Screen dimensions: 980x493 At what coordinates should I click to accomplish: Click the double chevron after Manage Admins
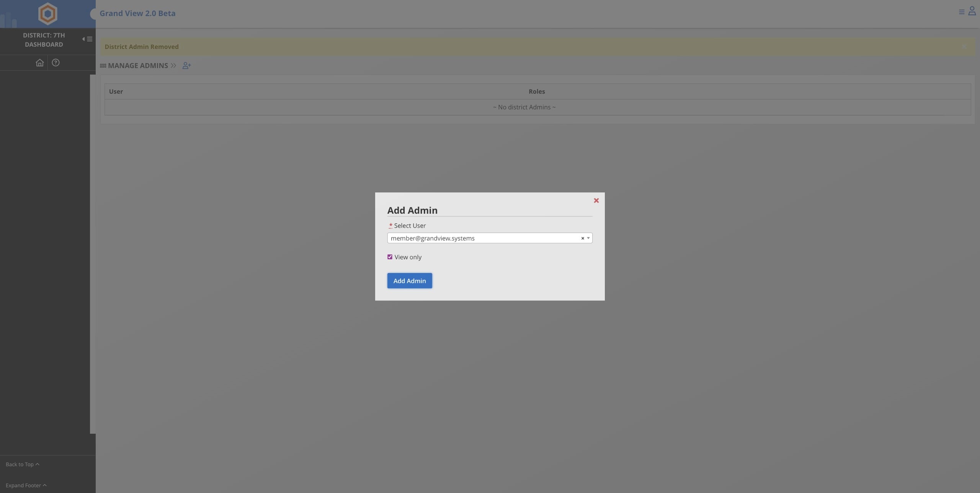[173, 66]
